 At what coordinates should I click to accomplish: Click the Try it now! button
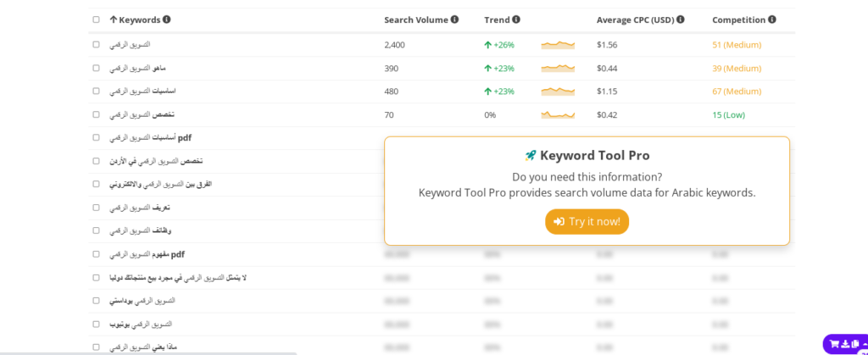587,222
